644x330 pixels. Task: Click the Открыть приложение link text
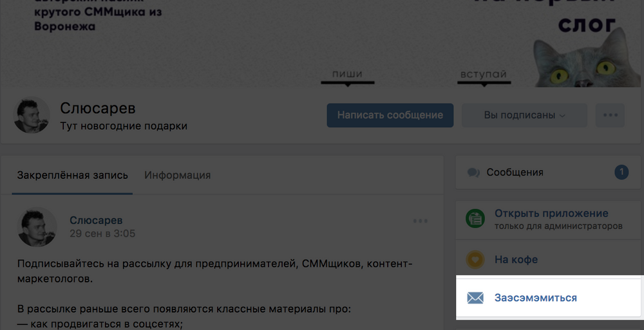[x=551, y=214]
